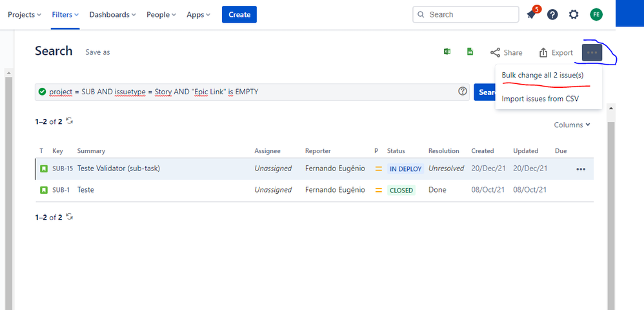Image resolution: width=644 pixels, height=310 pixels.
Task: Select Import issues from CSV
Action: click(x=540, y=99)
